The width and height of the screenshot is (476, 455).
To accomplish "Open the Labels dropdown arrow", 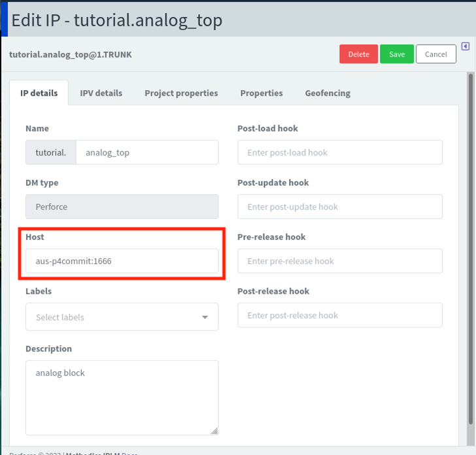I will point(205,317).
